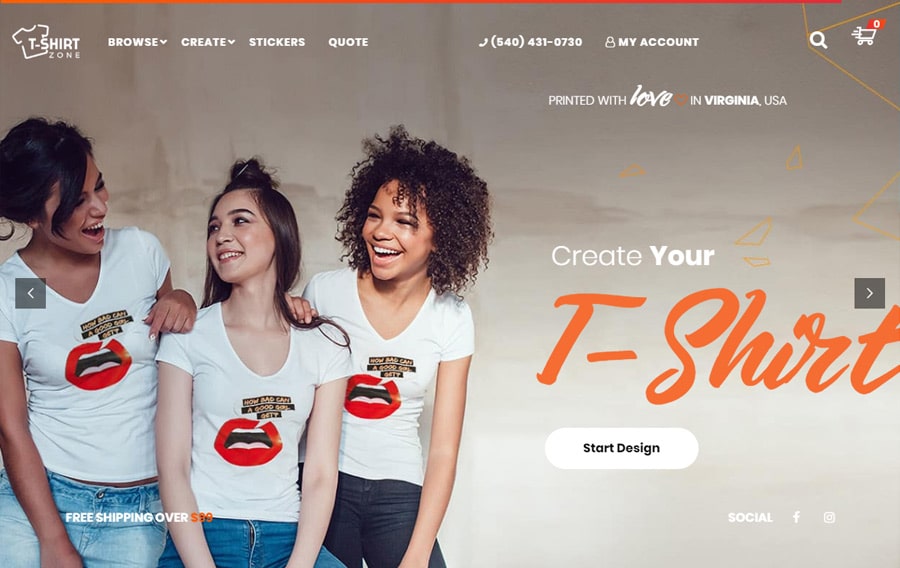This screenshot has height=568, width=900.
Task: Open the Quote menu item
Action: point(348,42)
